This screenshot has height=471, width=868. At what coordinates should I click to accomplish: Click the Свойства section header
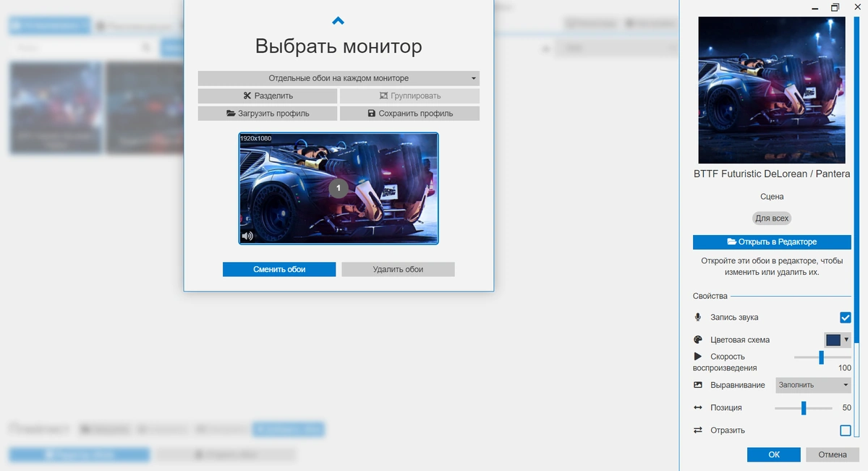pyautogui.click(x=710, y=296)
